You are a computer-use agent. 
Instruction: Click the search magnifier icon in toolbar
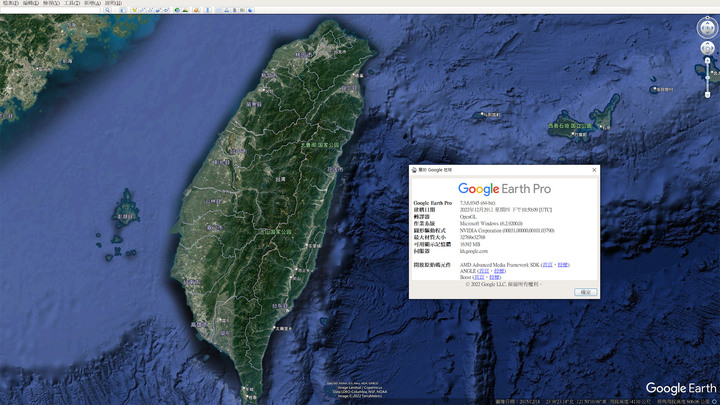(107, 10)
